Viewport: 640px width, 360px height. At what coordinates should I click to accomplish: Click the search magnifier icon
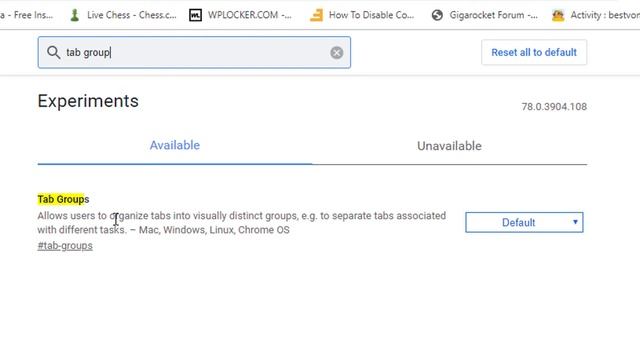[53, 52]
